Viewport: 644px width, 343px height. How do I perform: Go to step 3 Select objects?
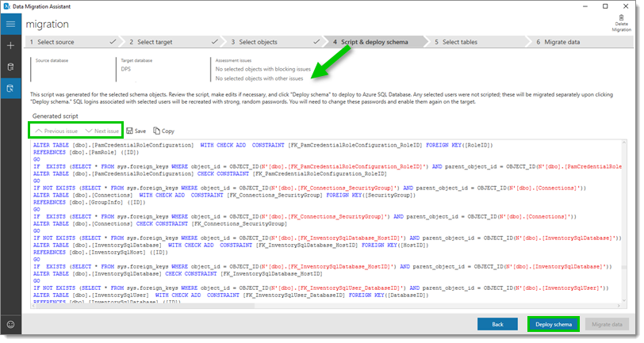tap(258, 41)
